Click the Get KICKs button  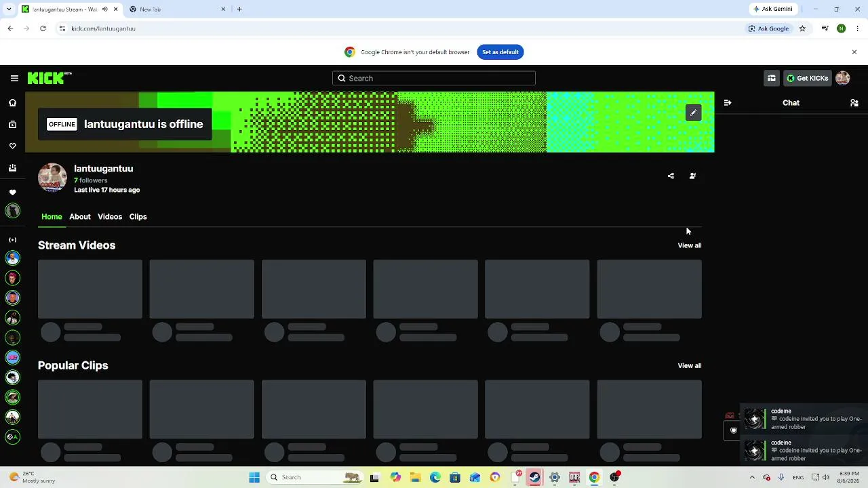click(807, 78)
